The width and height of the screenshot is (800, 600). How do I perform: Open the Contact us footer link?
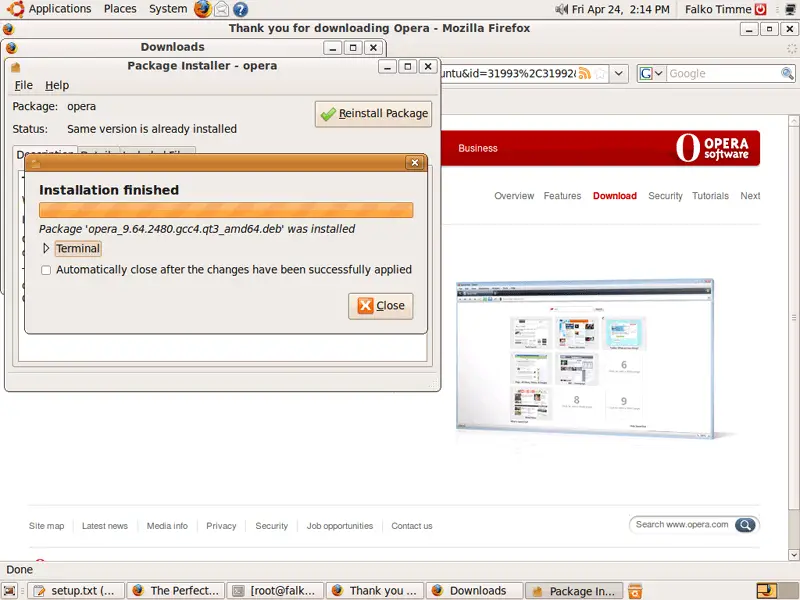pyautogui.click(x=412, y=526)
